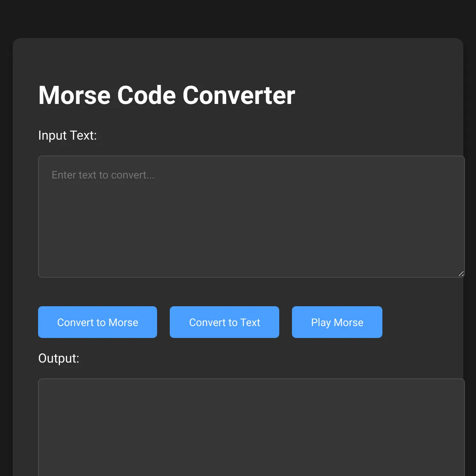Click the box below the Output label

coord(251,427)
